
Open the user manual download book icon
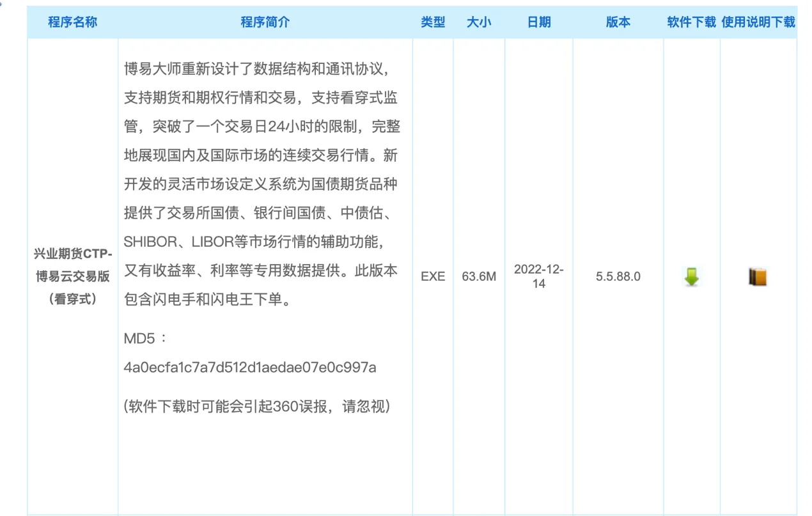click(x=758, y=277)
